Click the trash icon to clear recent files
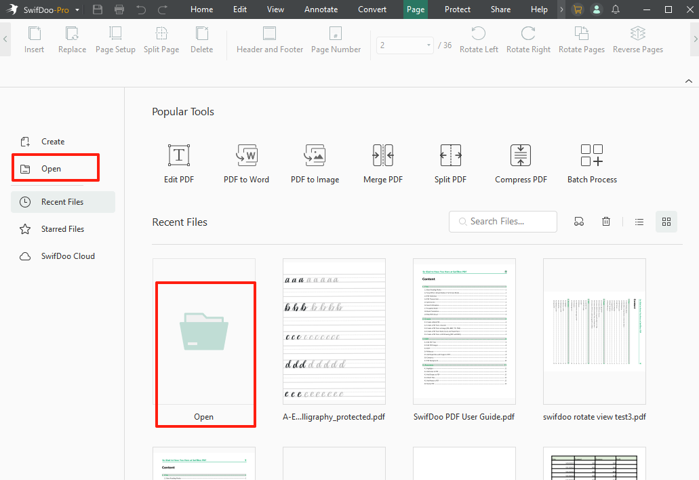Viewport: 699px width, 480px height. [606, 222]
